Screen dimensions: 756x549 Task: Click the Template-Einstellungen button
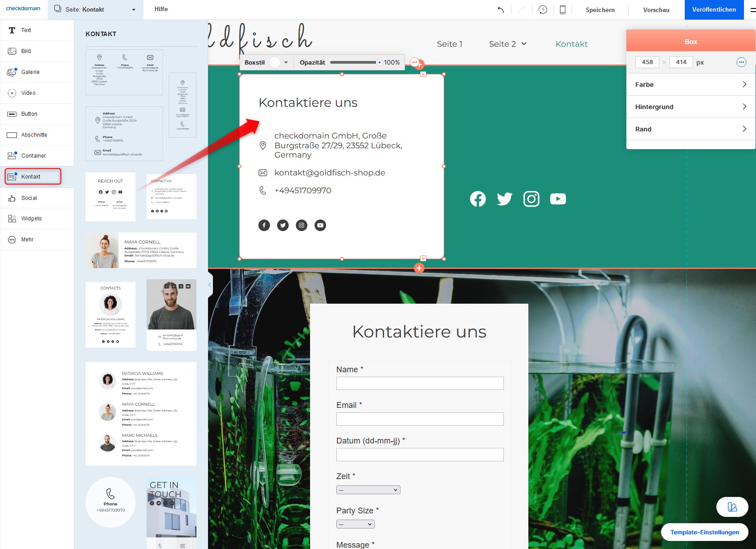click(704, 532)
